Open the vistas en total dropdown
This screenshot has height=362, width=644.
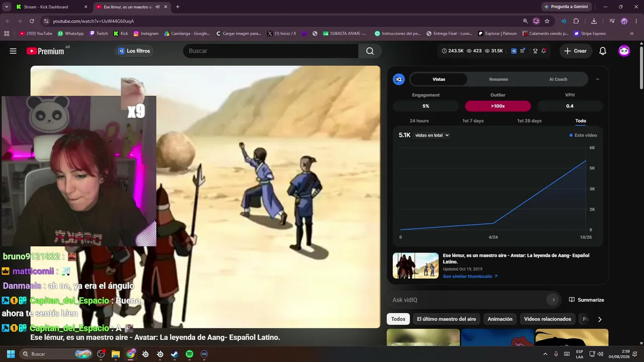point(432,135)
